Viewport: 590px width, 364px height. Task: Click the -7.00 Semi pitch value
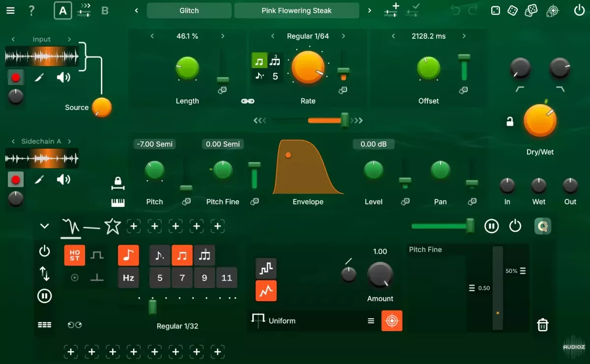[x=154, y=144]
